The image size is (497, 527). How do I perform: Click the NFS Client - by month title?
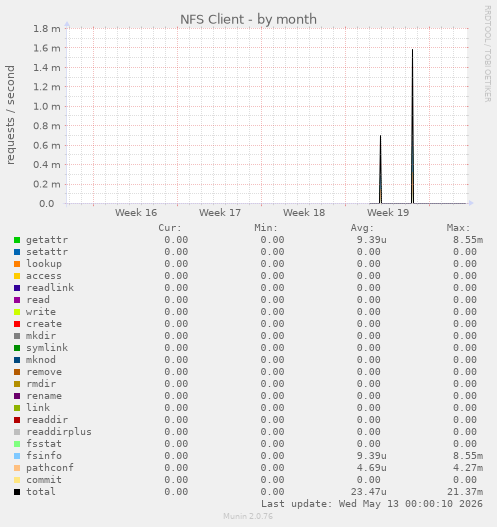[248, 19]
